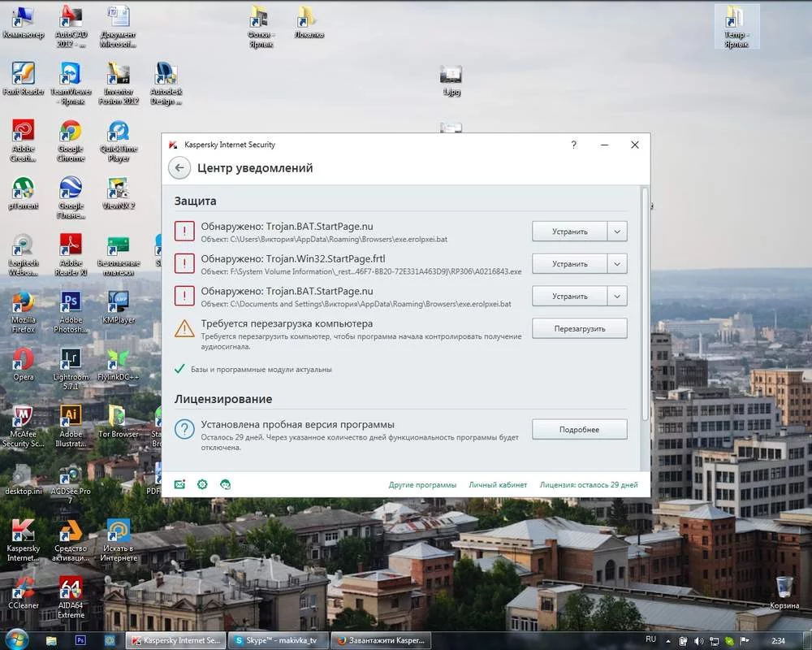Screen dimensions: 812x650
Task: Click the Opera desktop icon
Action: [x=23, y=359]
